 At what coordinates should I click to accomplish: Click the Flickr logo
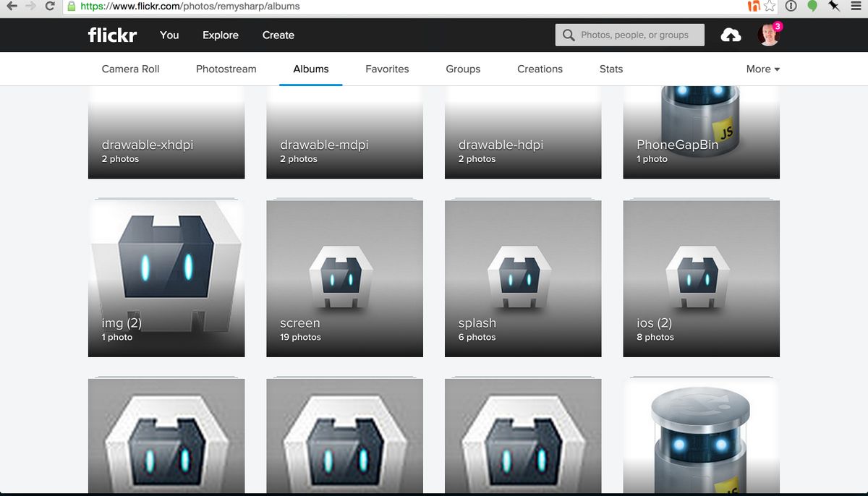(112, 35)
